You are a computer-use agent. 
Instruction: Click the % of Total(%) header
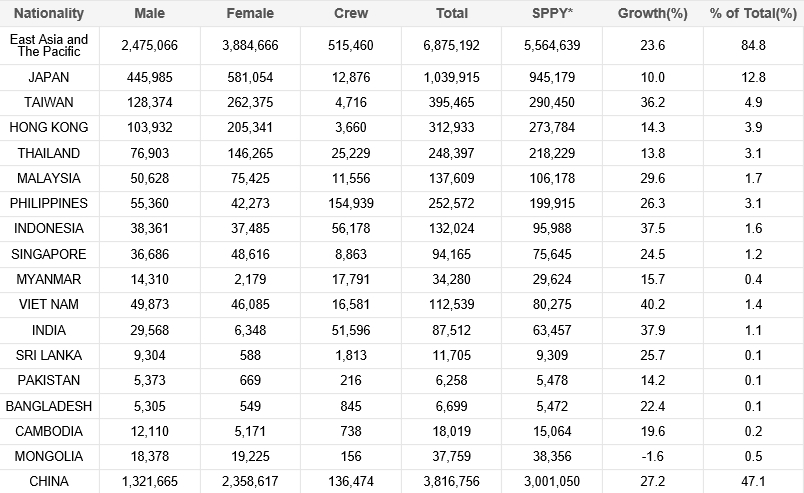click(752, 14)
